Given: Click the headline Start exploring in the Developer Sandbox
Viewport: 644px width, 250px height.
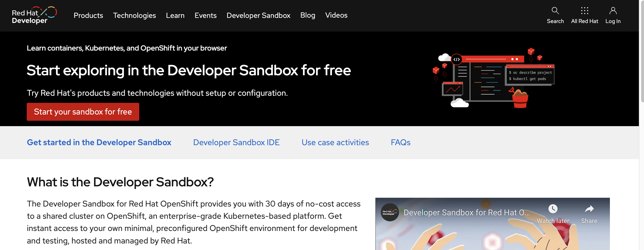Looking at the screenshot, I should tap(189, 70).
